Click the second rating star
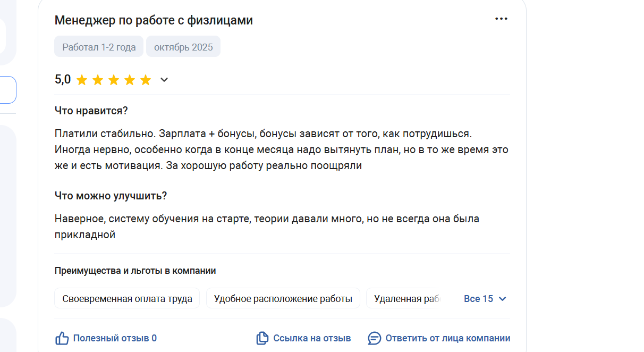Viewport: 644px width, 352px height. 98,80
